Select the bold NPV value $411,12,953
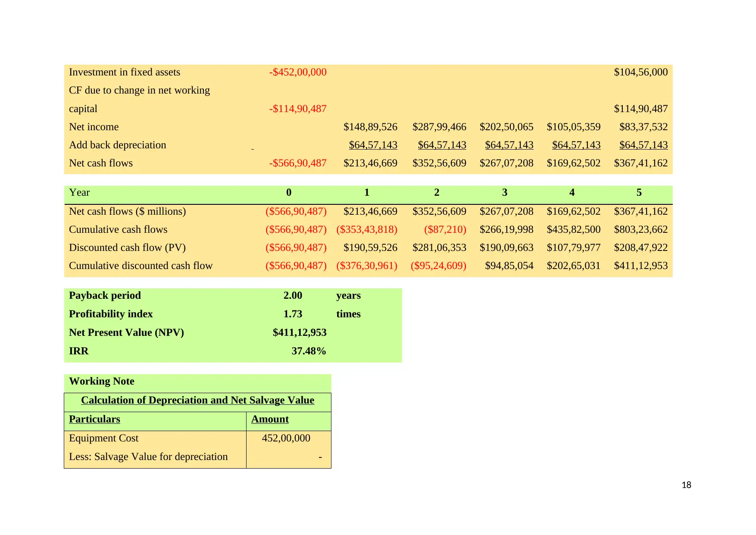Viewport: 756px width, 535px height. click(x=300, y=332)
